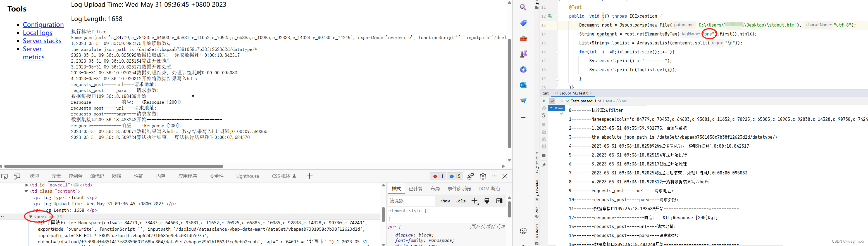868x246 pixels.
Task: Click the run test gutter icon on line 12
Action: point(550,16)
